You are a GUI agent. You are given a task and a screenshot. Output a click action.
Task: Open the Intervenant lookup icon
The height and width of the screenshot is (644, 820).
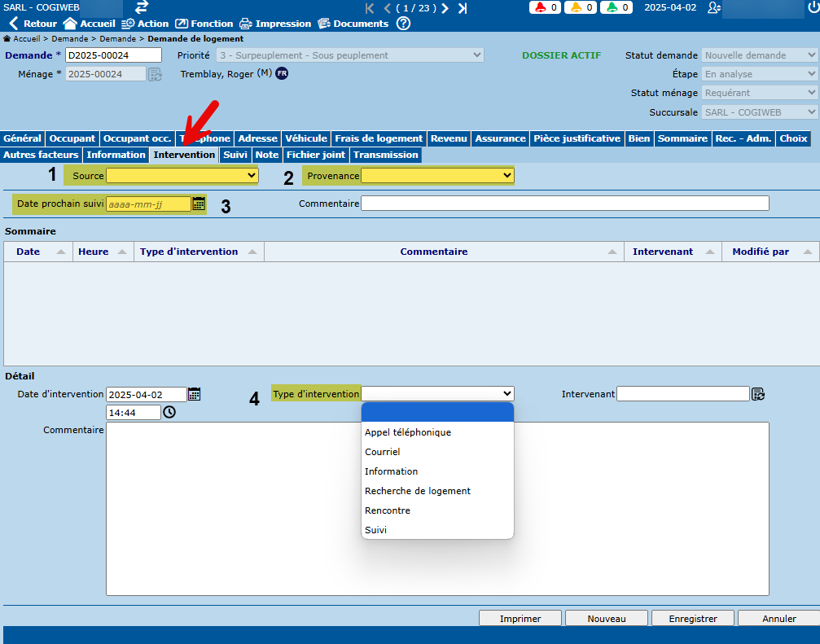click(758, 395)
